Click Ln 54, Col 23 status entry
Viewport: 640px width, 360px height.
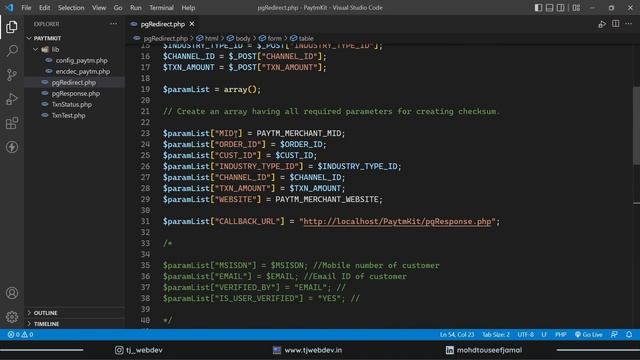point(457,335)
